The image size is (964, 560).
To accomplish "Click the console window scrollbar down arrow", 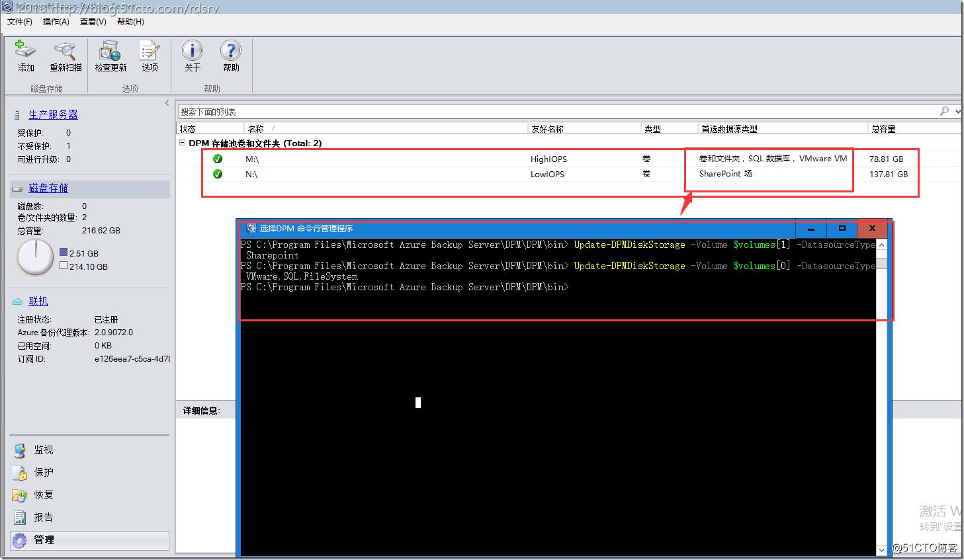I will [x=882, y=549].
